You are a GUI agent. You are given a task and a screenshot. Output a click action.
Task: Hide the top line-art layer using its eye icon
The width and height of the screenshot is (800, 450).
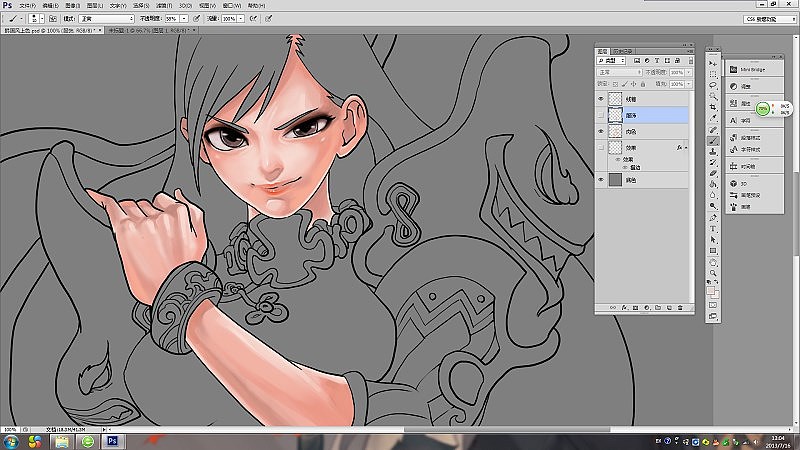(x=601, y=100)
